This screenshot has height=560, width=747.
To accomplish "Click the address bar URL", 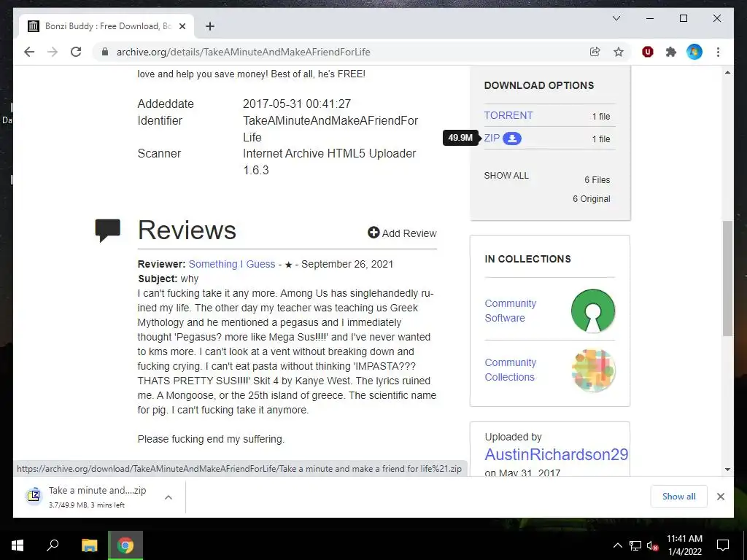I will point(243,52).
